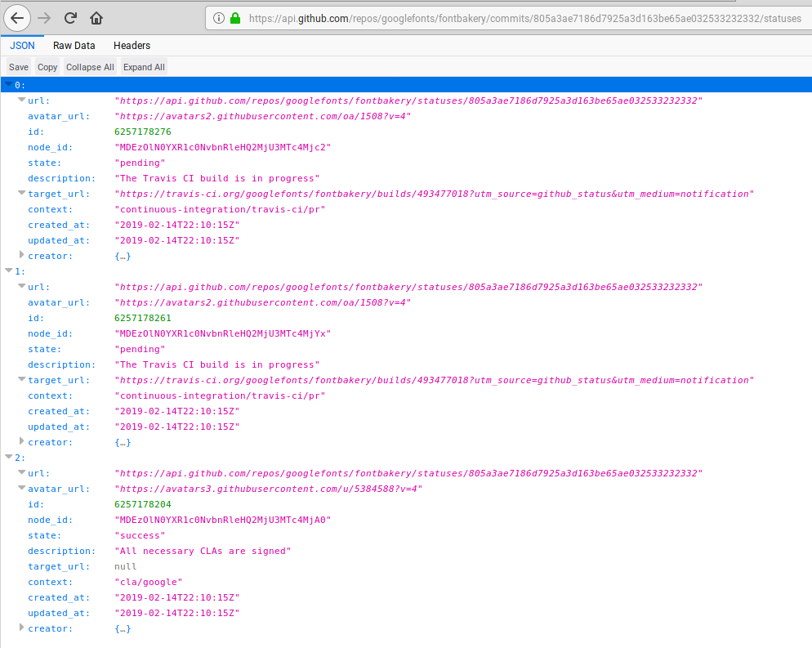Open the browser home page
Screen dimensions: 812x648
click(96, 17)
